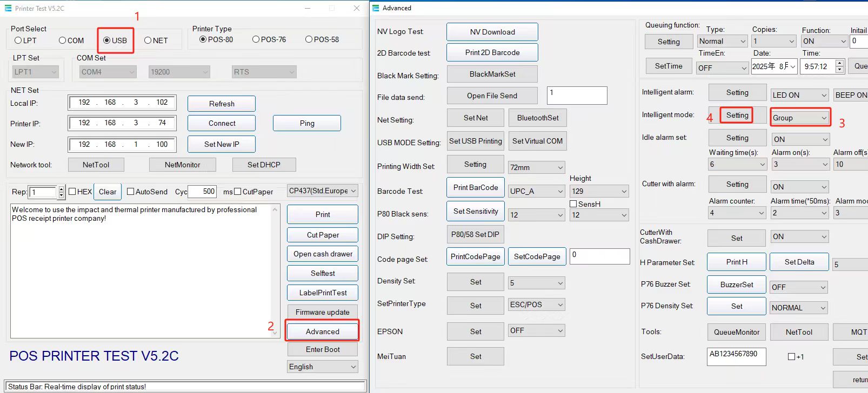Viewport: 868px width, 393px height.
Task: Open the CP437(Std.Europe) code page dropdown
Action: (323, 191)
